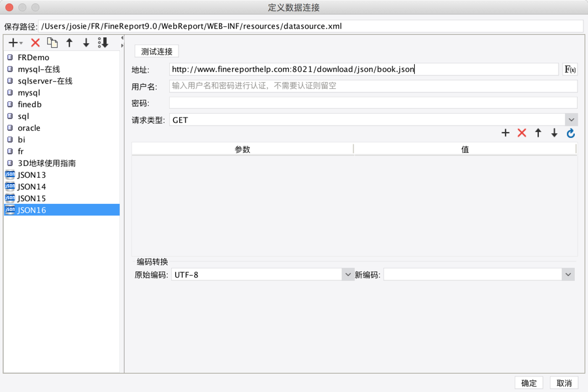588x392 pixels.
Task: Move request parameter up
Action: point(538,133)
